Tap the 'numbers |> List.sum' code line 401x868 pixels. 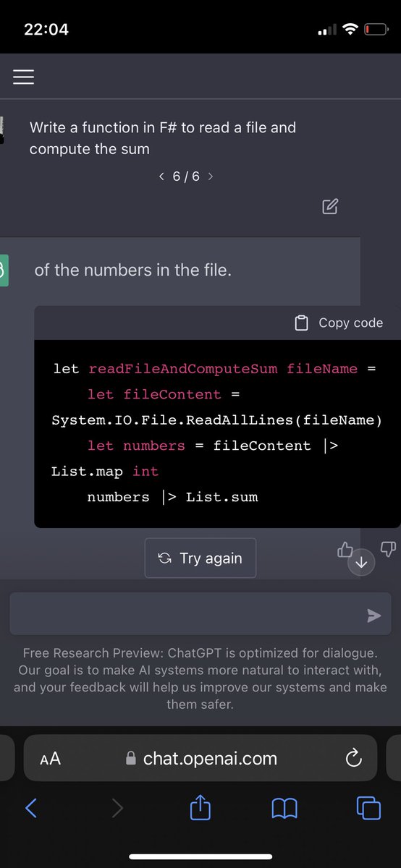(172, 497)
